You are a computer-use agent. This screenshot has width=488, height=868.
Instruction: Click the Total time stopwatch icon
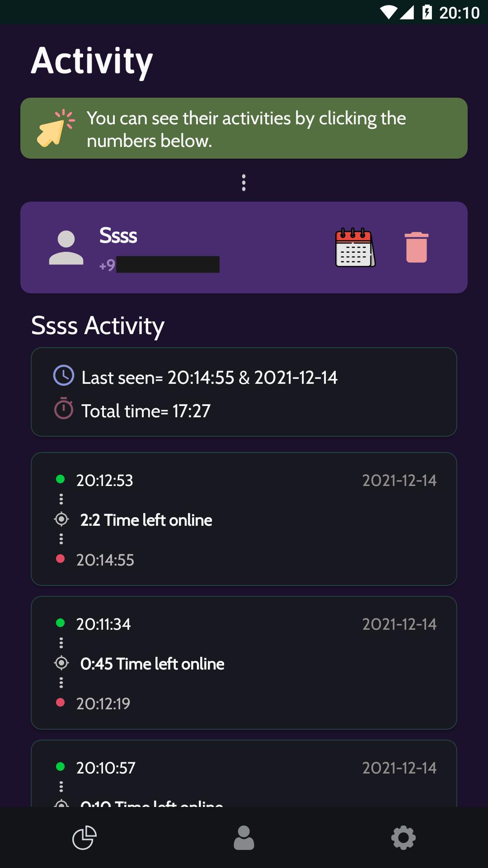coord(64,409)
